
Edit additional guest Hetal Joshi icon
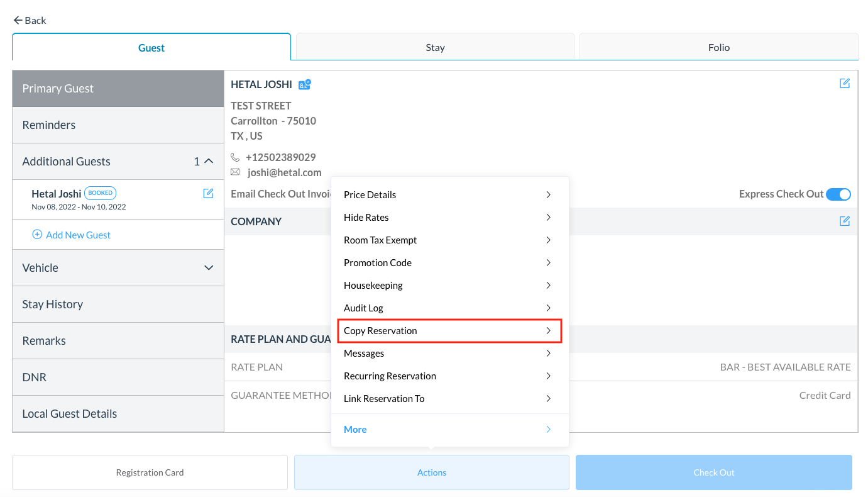tap(208, 194)
